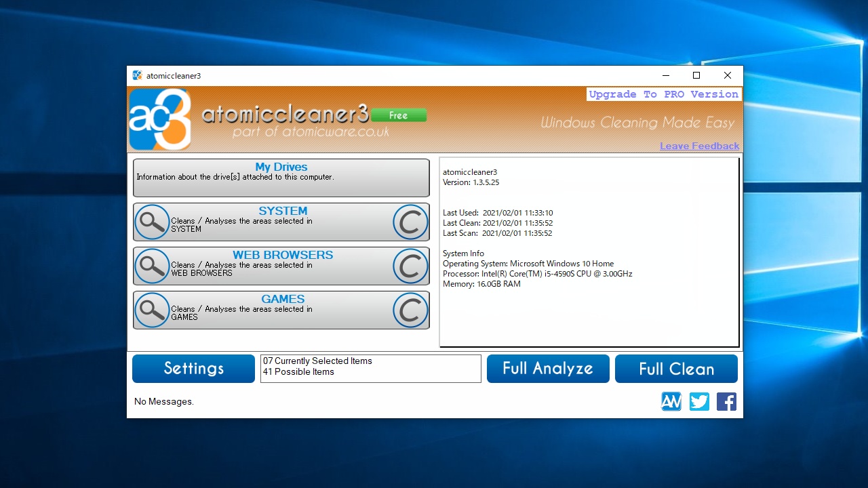Click the Processor info line
Image resolution: width=868 pixels, height=488 pixels.
(x=538, y=274)
